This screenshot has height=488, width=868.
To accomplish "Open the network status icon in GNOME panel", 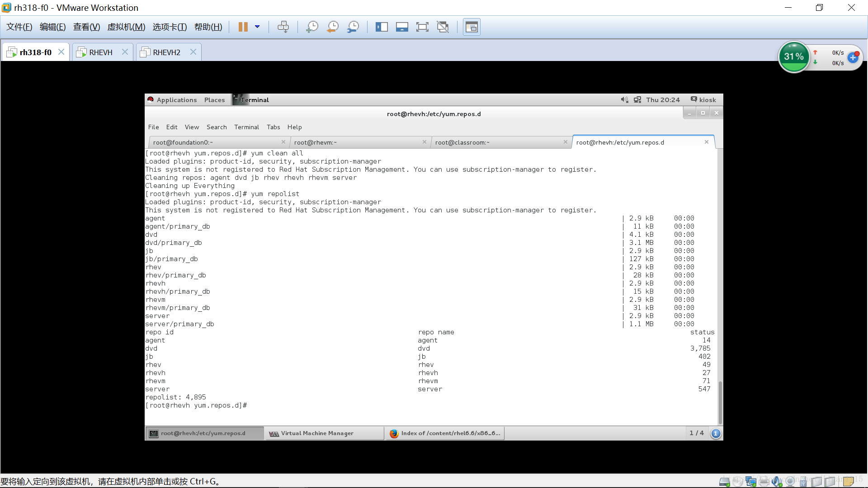I will click(637, 100).
